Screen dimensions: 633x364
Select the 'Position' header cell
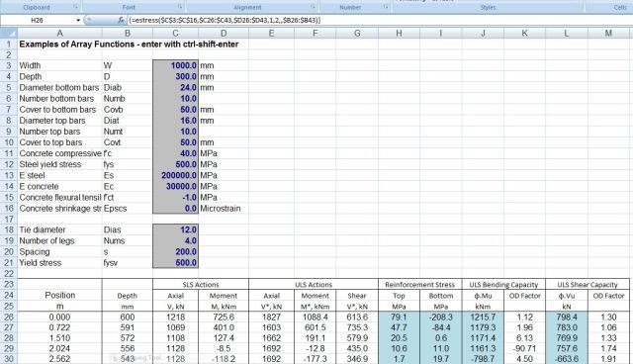[x=59, y=295]
